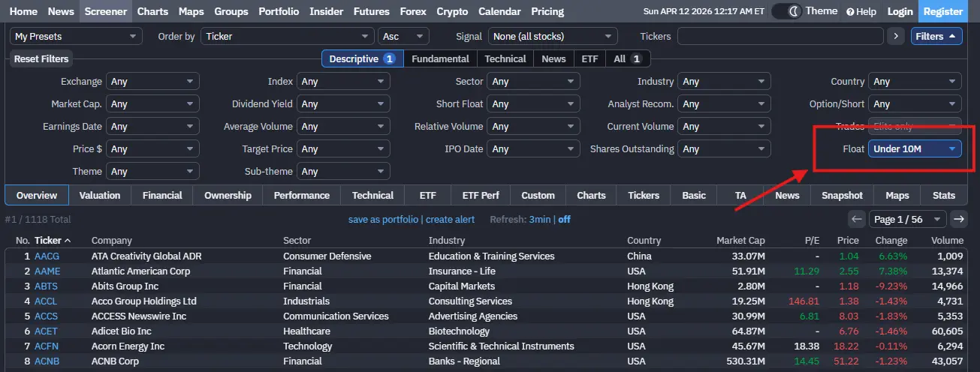Open the Page 1 / 56 selector
The height and width of the screenshot is (372, 980).
(907, 219)
